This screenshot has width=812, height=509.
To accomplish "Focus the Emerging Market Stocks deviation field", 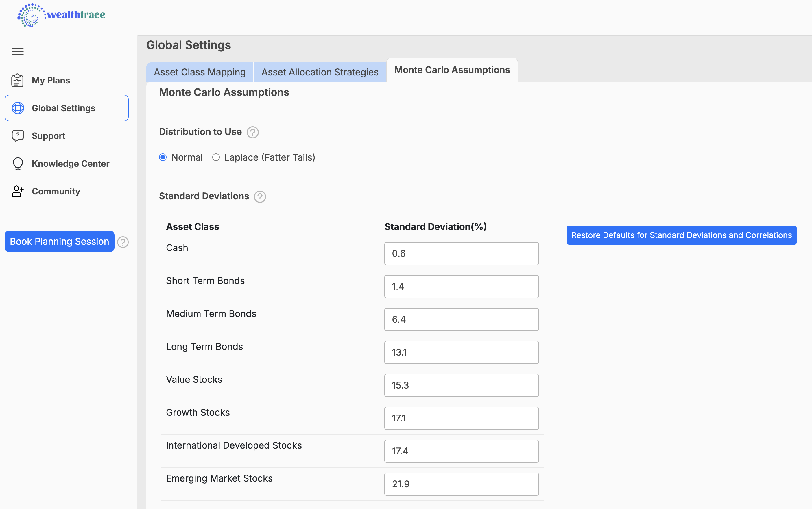I will point(461,484).
